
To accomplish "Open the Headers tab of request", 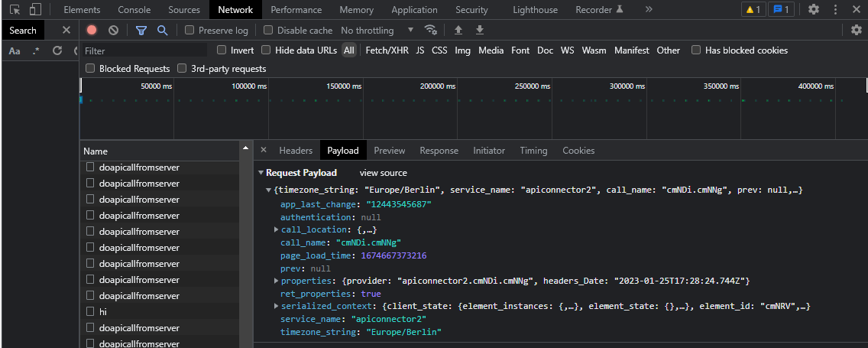I will [x=296, y=150].
